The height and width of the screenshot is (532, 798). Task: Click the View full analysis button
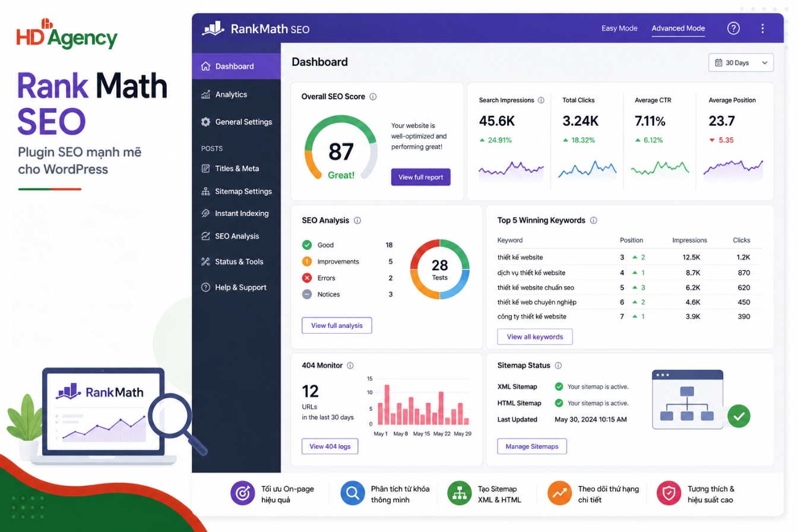pyautogui.click(x=337, y=325)
